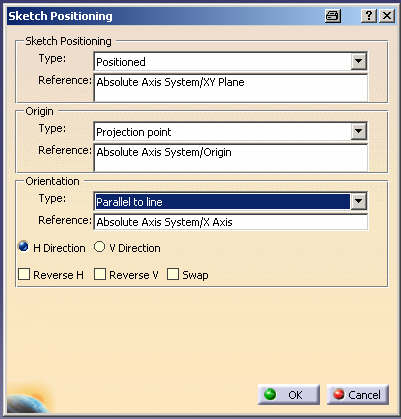Select the H Direction radio button
Viewport: 401px width, 419px height.
point(24,247)
